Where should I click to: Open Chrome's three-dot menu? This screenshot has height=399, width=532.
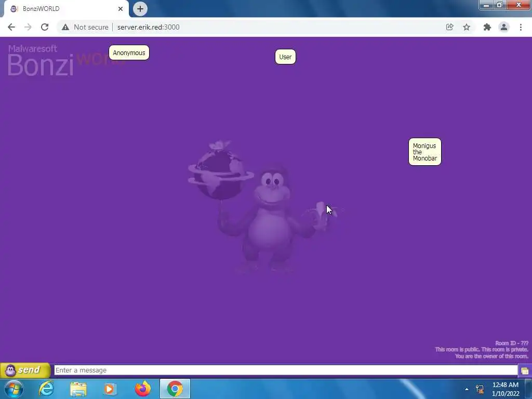pos(521,27)
